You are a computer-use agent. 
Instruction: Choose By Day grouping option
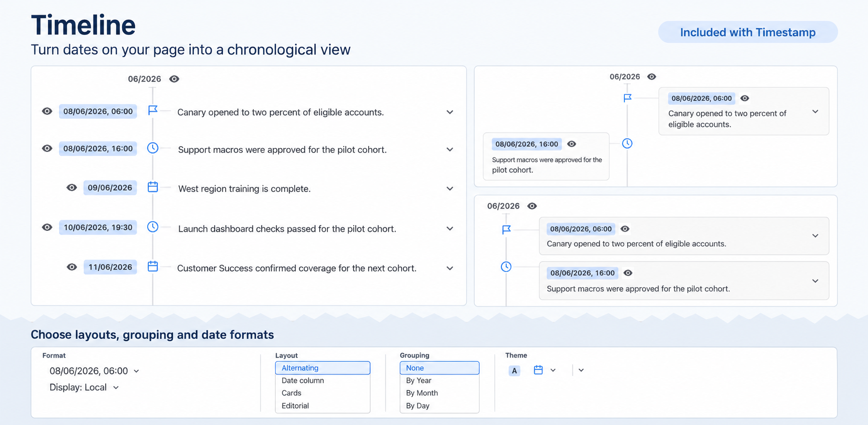[x=439, y=406]
